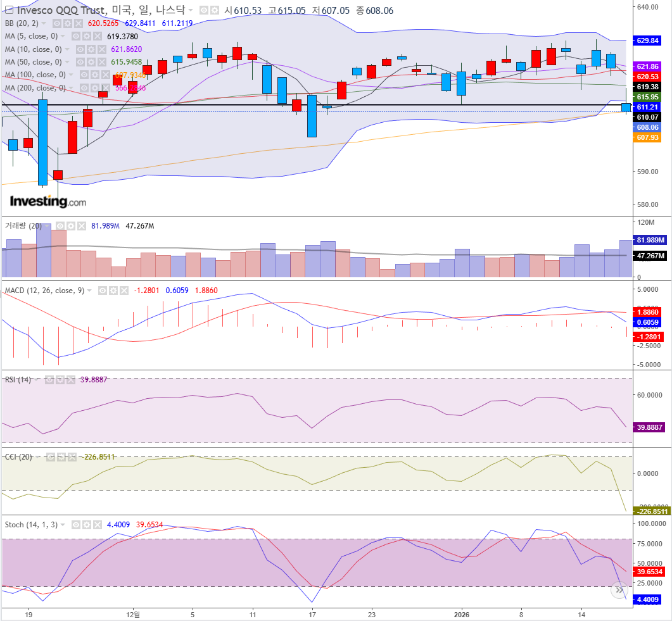Remove MA (10, close, 0) with its X icon

click(x=101, y=49)
